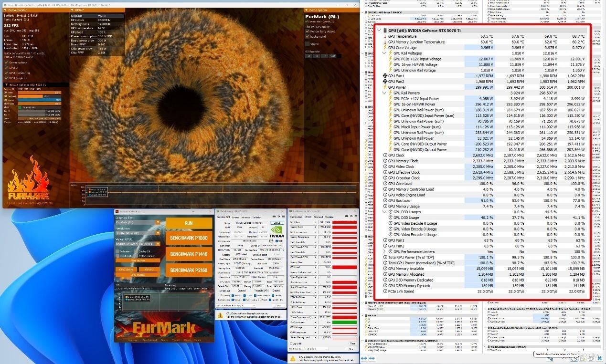Enable Fullscreen checkbox in FurMark launcher
This screenshot has width=606, height=364.
coord(117,251)
